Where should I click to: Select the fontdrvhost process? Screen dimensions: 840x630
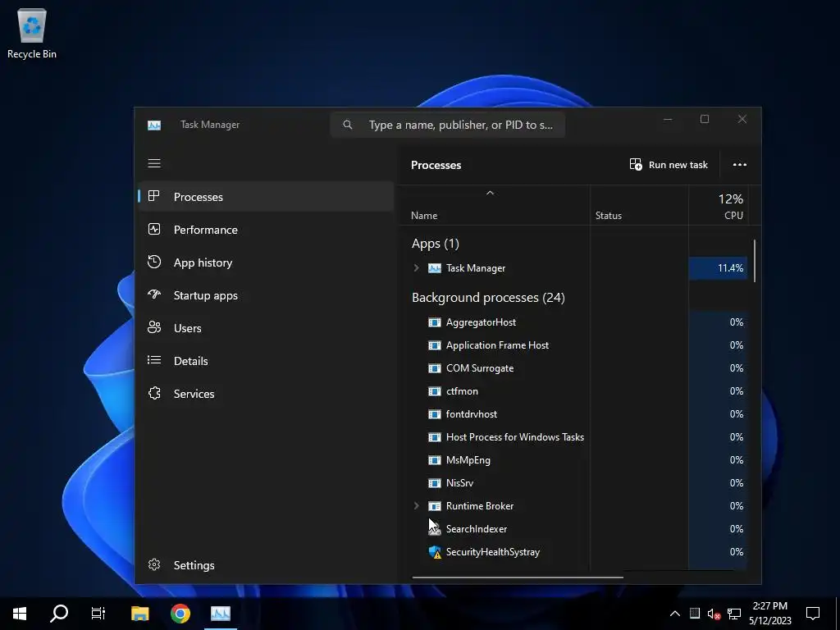coord(574,414)
